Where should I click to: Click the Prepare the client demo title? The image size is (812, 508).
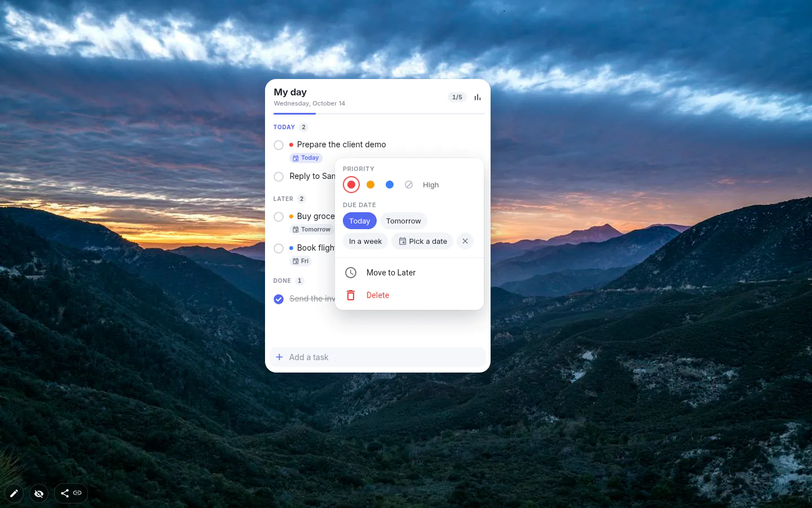tap(341, 144)
